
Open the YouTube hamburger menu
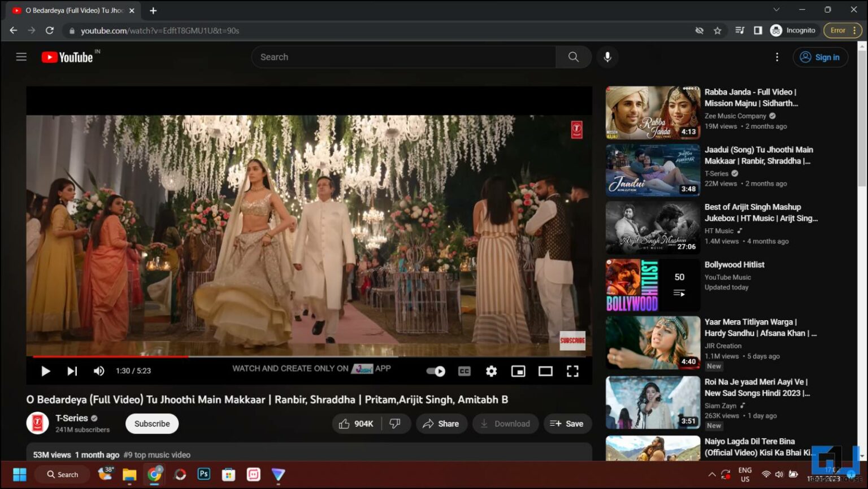point(21,56)
